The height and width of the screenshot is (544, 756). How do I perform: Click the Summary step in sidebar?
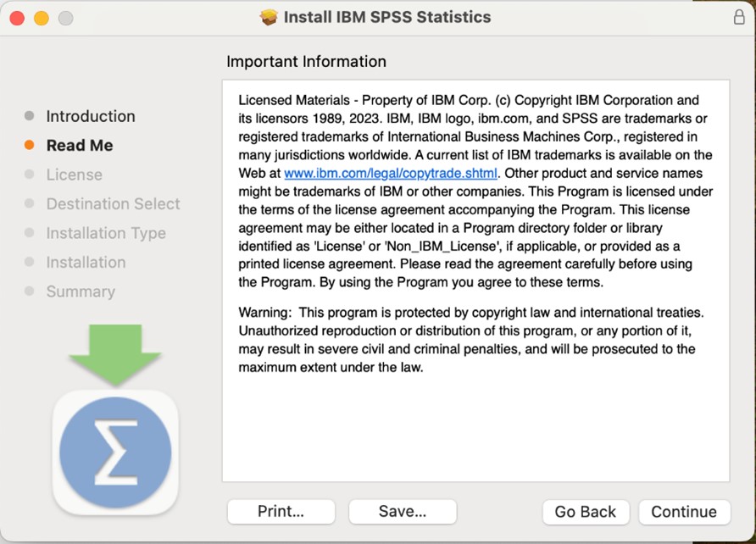point(81,291)
